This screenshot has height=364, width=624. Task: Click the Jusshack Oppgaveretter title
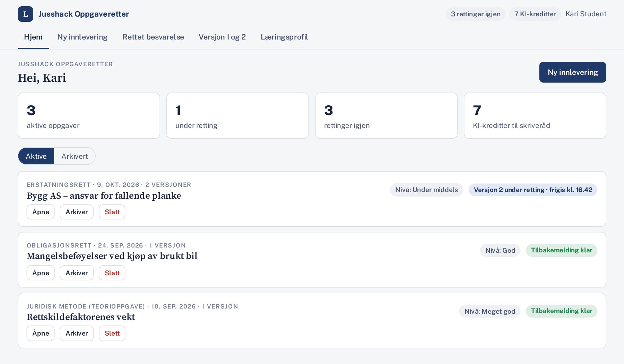84,14
